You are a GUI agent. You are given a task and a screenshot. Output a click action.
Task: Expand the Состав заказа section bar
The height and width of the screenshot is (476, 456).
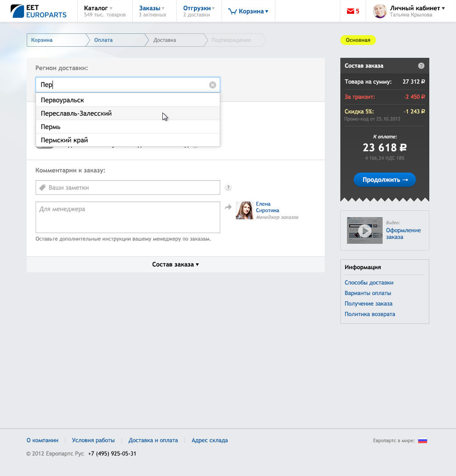(175, 264)
